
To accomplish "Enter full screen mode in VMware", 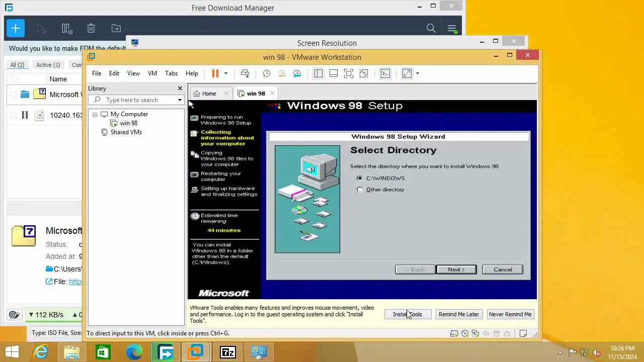I will click(x=349, y=73).
